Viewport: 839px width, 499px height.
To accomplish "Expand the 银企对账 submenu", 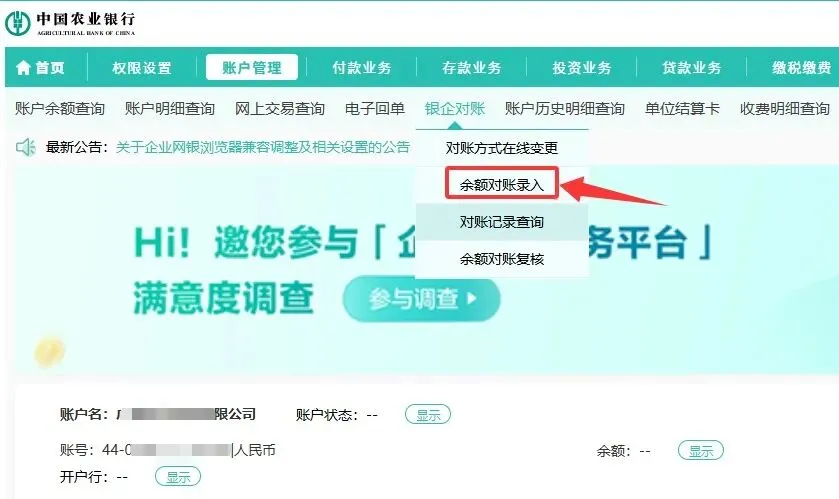I will [454, 109].
